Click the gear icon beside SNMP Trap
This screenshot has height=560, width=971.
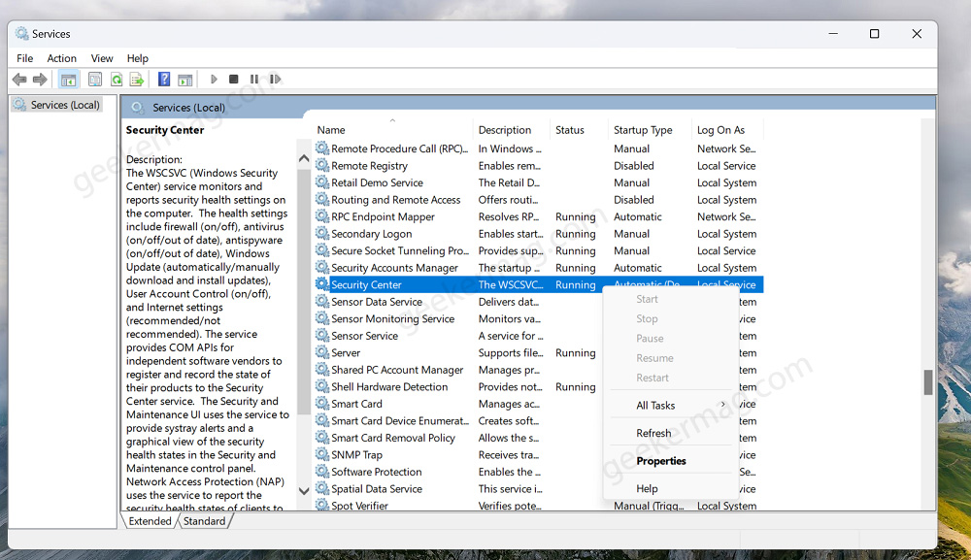click(x=322, y=454)
